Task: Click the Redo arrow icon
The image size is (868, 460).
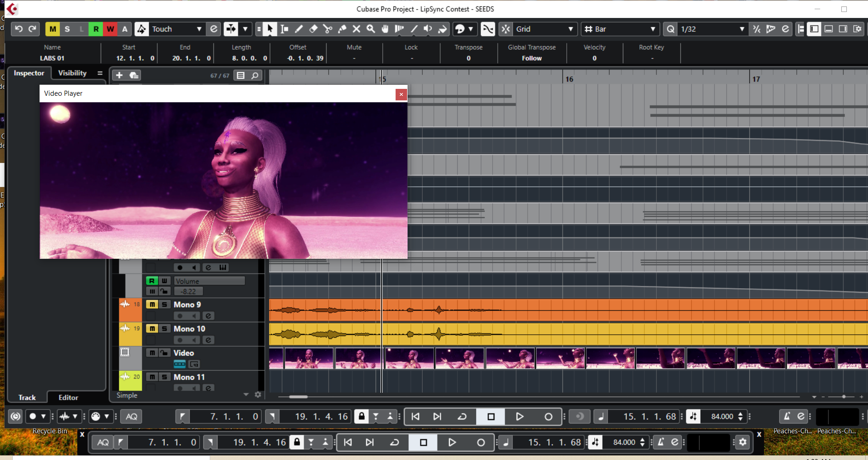Action: pos(32,29)
